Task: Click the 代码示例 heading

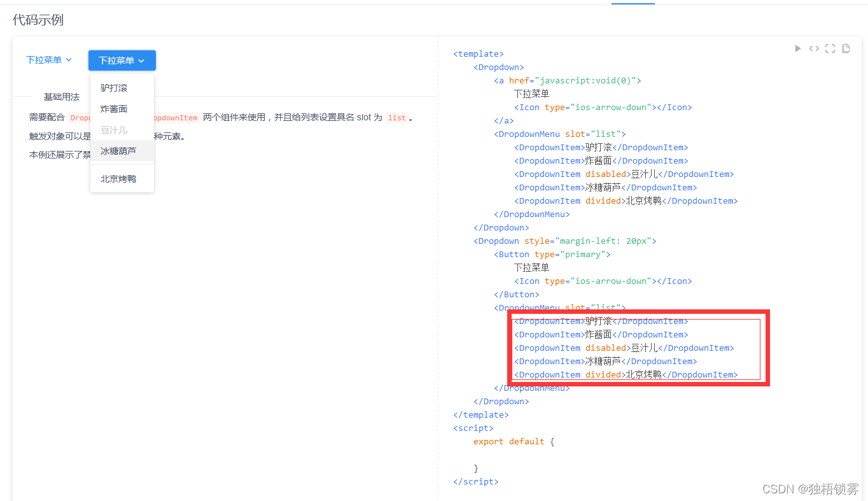Action: [x=38, y=20]
